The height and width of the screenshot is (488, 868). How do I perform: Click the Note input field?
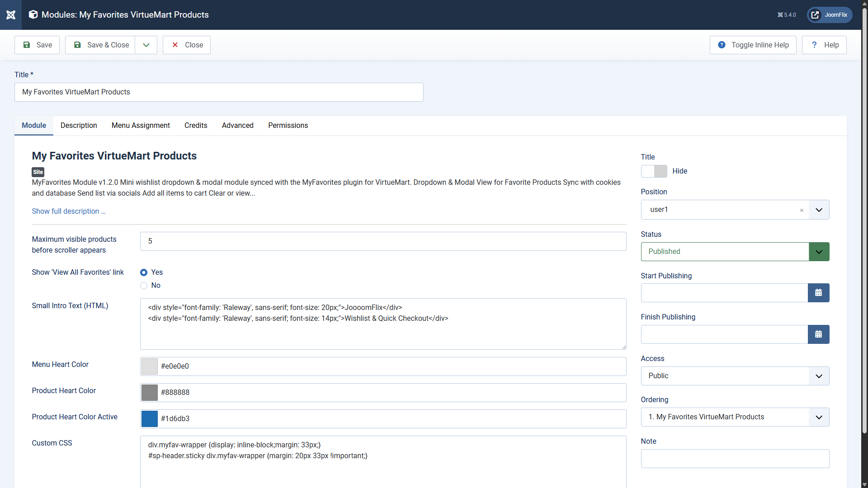tap(735, 459)
